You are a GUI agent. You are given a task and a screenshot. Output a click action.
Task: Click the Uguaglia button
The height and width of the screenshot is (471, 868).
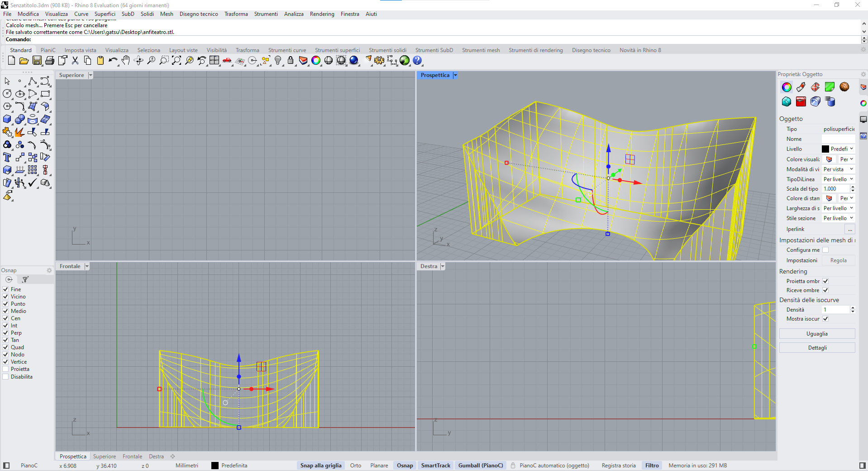click(x=817, y=334)
